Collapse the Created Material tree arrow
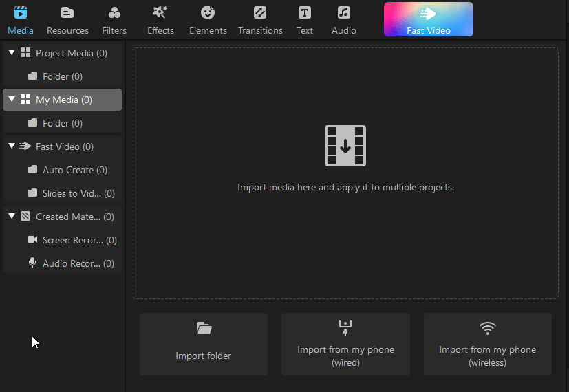Screen dimensions: 569x392 click(12, 216)
